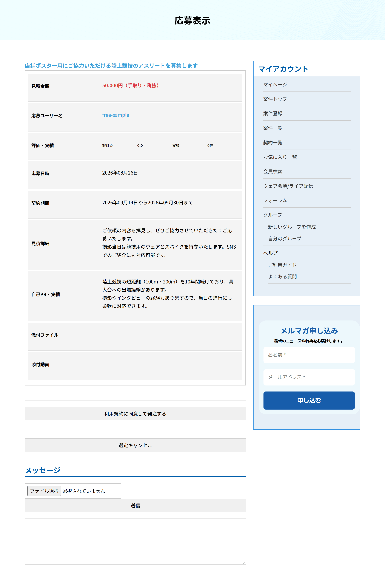Image resolution: width=385 pixels, height=588 pixels.
Task: Select 自分のグループ link
Action: click(285, 239)
